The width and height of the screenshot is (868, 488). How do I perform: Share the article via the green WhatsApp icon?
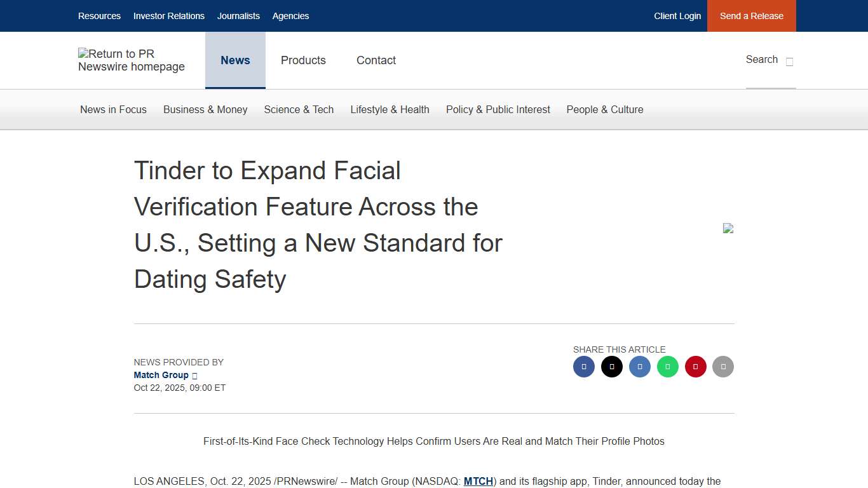tap(667, 367)
